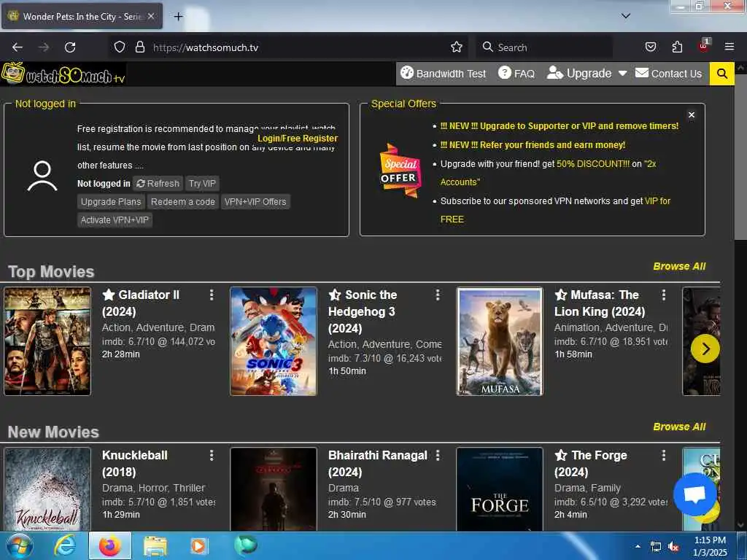747x560 pixels.
Task: Open three-dot menu for Bhairathi Ranagal
Action: [x=438, y=456]
